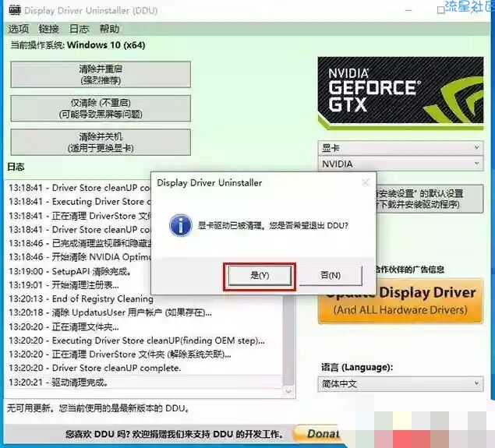Open the 选项 menu
This screenshot has width=495, height=448.
(x=18, y=29)
